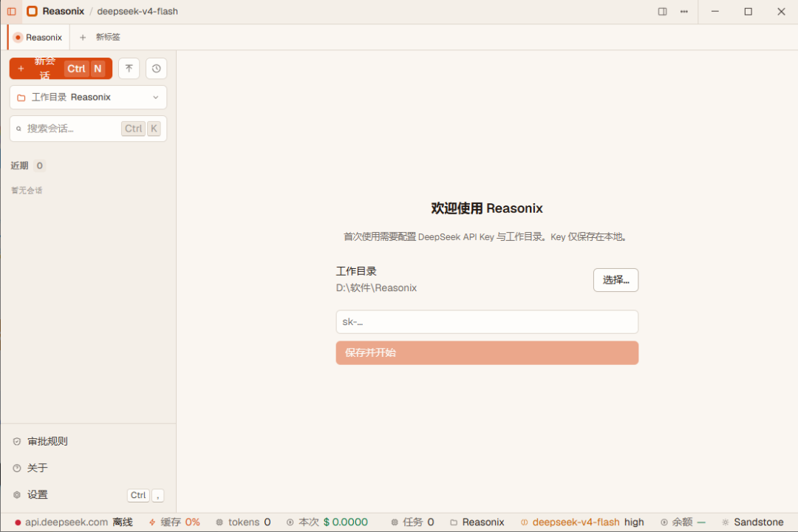Click the 保存并开始 button
The width and height of the screenshot is (798, 532).
click(487, 352)
